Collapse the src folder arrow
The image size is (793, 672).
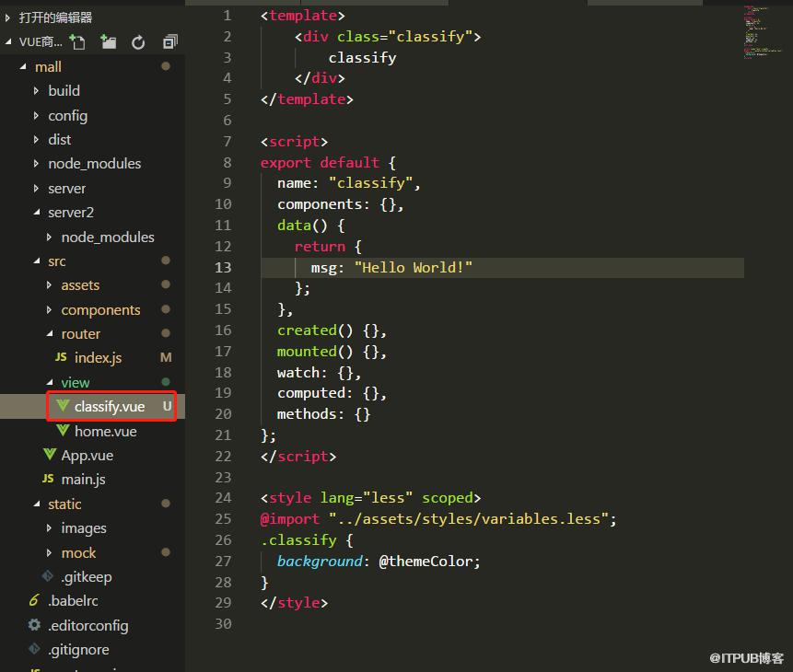[x=37, y=261]
